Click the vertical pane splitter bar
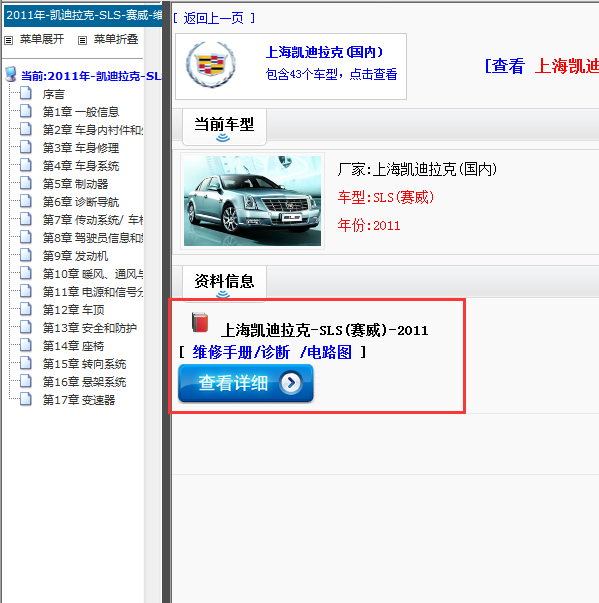This screenshot has width=599, height=603. point(166,302)
